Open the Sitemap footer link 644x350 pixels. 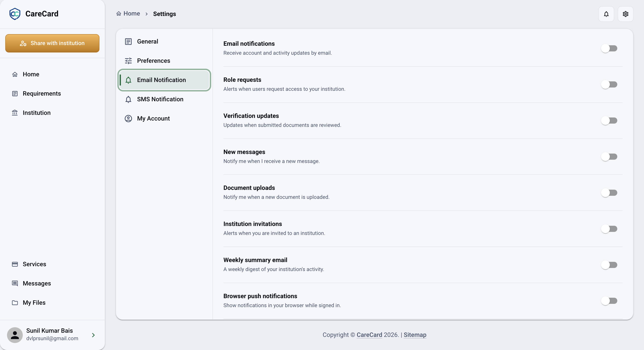coord(415,335)
